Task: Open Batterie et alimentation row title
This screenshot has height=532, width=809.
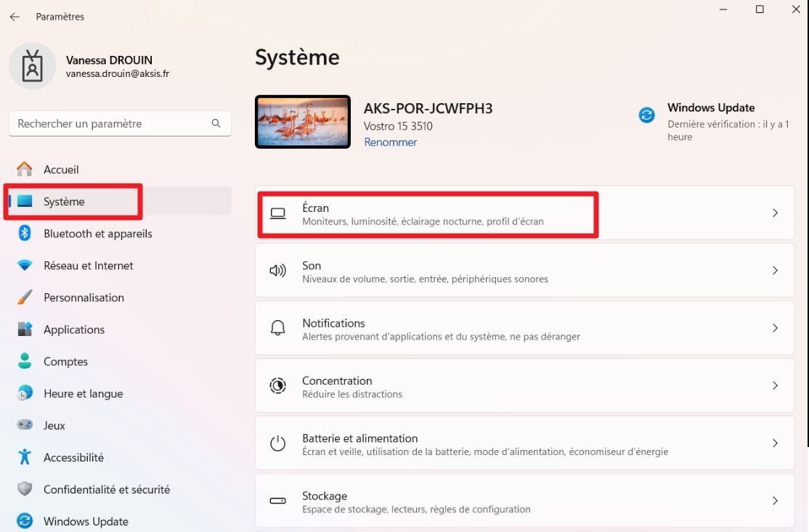Action: click(359, 438)
